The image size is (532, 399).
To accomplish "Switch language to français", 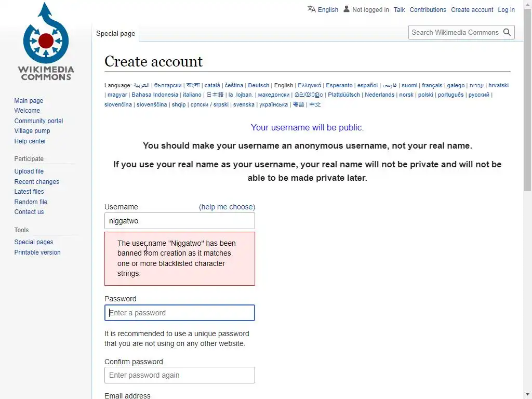I will pos(432,85).
